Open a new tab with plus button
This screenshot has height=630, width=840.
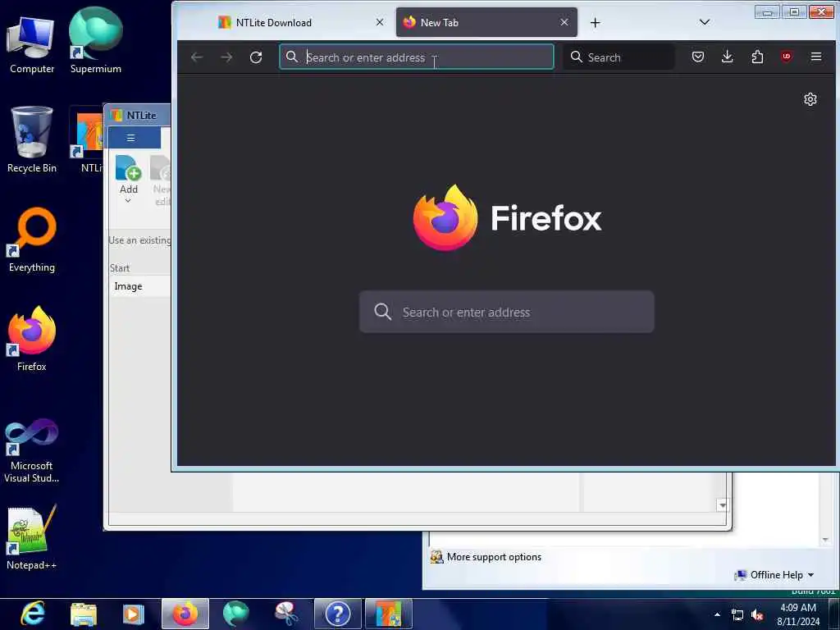[596, 22]
